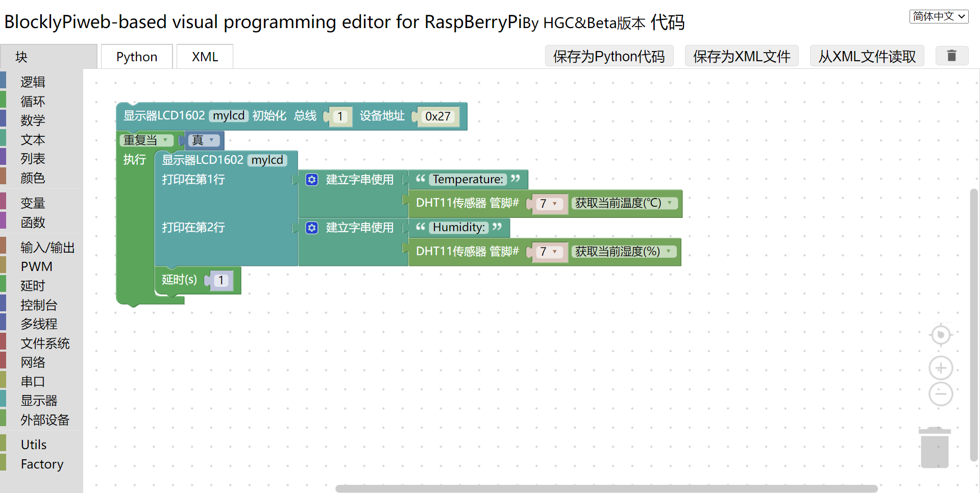980x493 pixels.
Task: Open the 网络 category
Action: (41, 362)
